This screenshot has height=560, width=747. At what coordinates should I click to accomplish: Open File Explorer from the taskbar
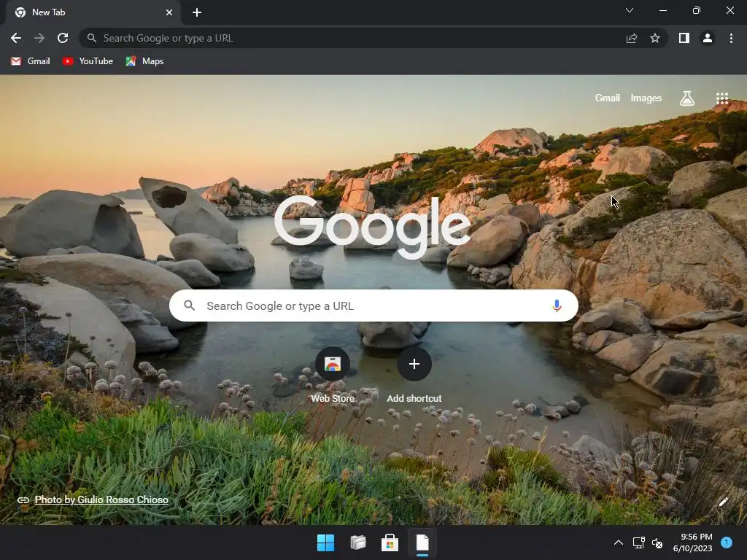pos(357,542)
